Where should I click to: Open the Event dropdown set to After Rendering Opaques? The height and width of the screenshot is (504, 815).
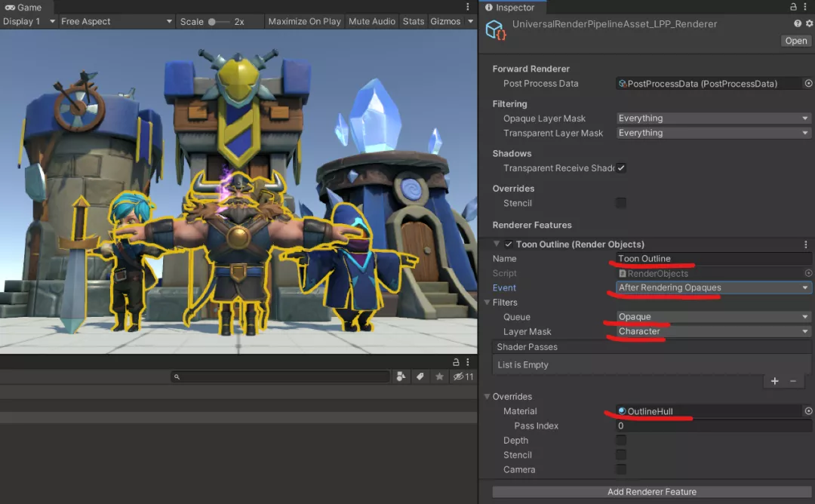712,287
